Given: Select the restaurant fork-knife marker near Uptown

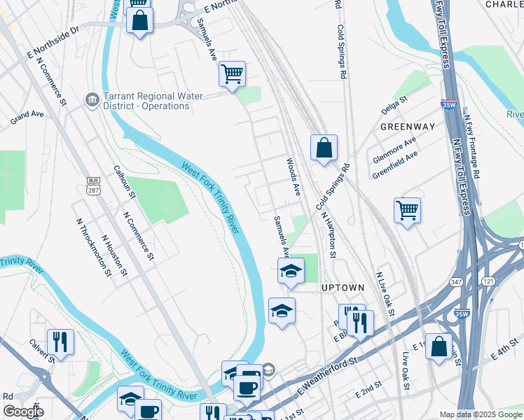Looking at the screenshot, I should (x=360, y=323).
